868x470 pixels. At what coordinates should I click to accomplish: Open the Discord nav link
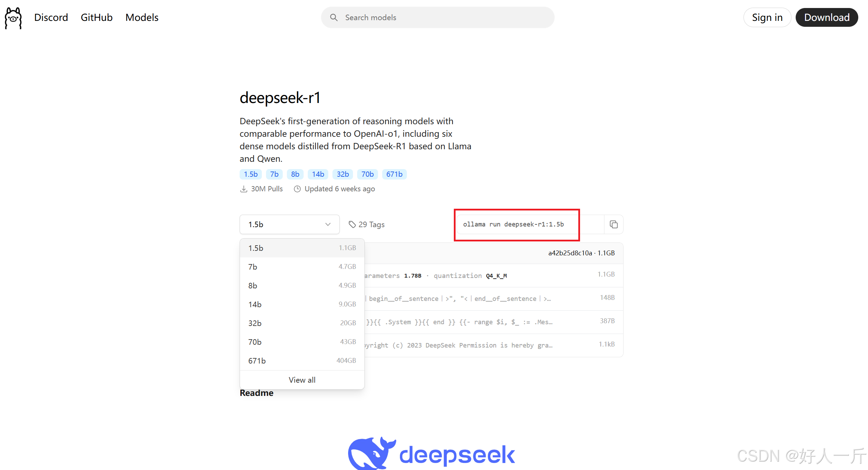51,17
